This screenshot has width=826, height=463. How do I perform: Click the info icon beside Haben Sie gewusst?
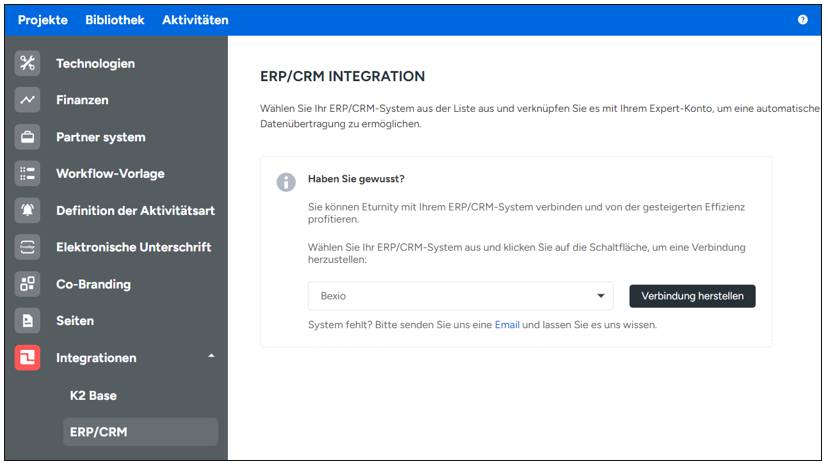(286, 181)
